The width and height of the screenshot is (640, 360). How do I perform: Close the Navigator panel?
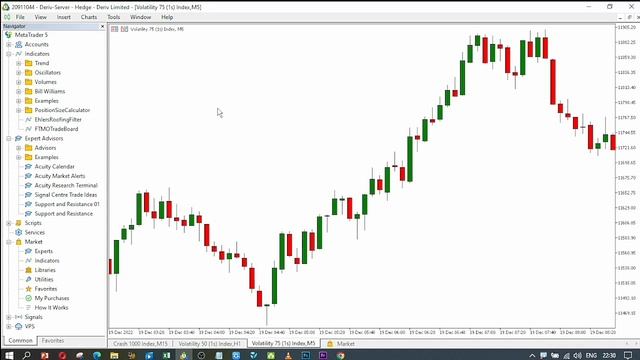(x=102, y=26)
